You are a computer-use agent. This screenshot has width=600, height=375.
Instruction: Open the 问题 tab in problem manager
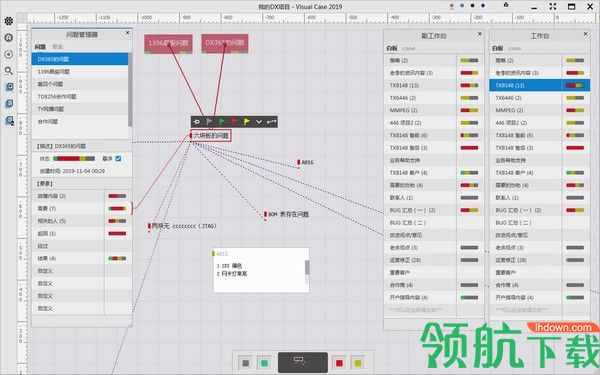(x=40, y=47)
